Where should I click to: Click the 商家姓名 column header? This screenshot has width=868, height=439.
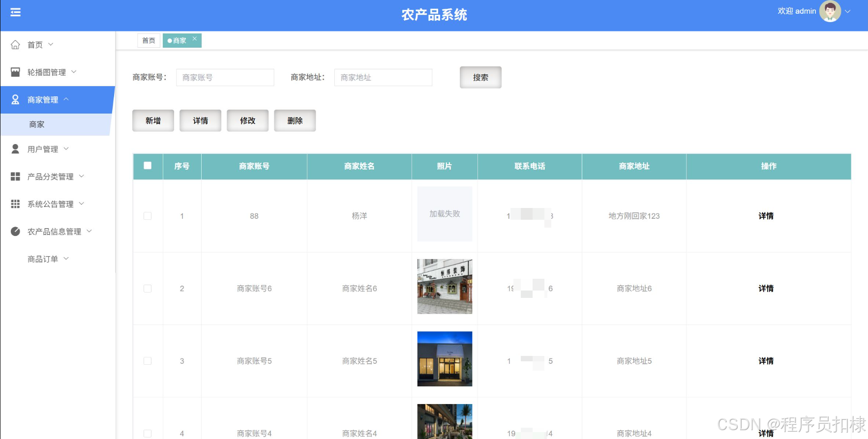[x=359, y=166]
